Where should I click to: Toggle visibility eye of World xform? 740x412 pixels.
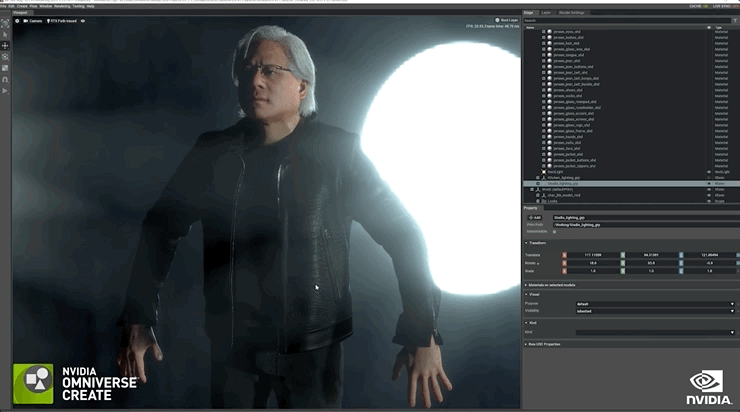coord(709,189)
